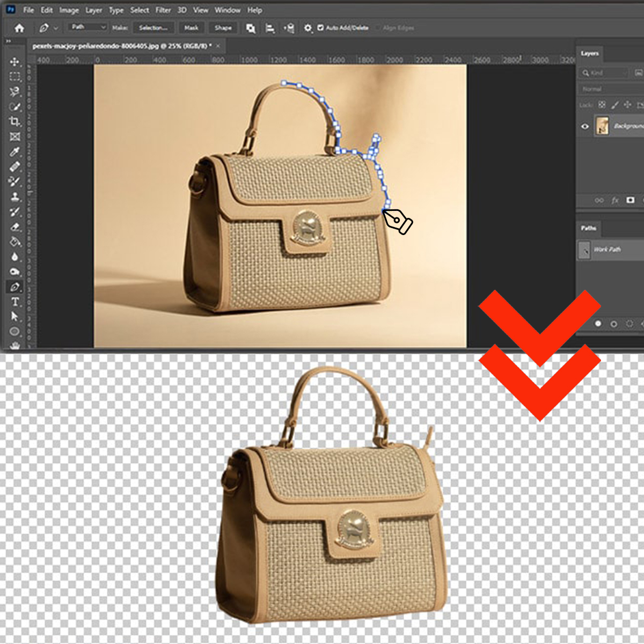Select the Clone Stamp tool
Screen dimensions: 644x644
pos(14,196)
